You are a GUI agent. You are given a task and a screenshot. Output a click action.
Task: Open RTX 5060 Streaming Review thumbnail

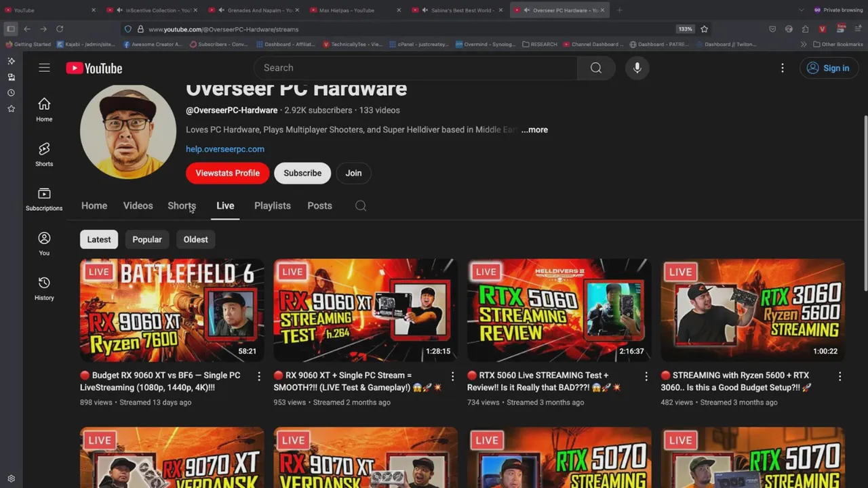pyautogui.click(x=559, y=310)
